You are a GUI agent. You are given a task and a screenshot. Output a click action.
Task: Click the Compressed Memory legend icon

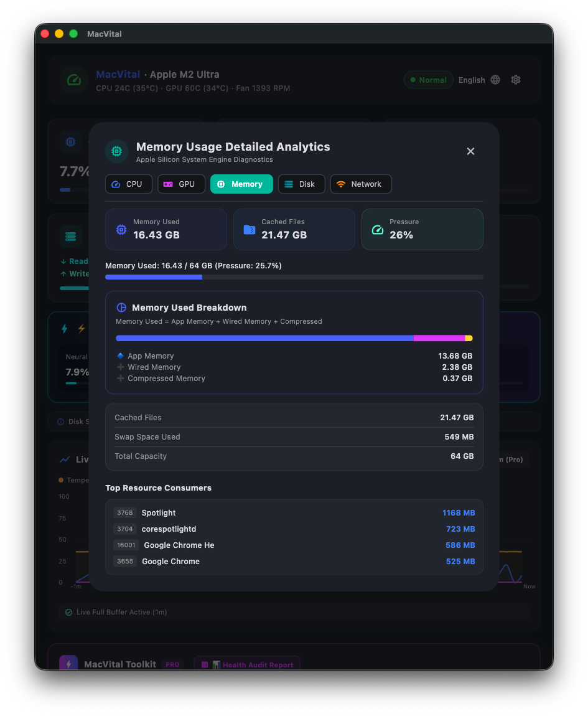(x=121, y=378)
